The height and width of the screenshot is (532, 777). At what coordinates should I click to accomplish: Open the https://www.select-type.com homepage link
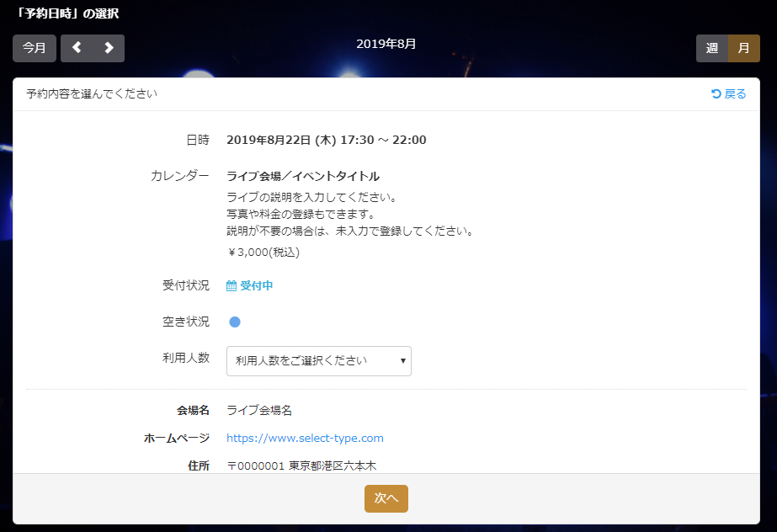pos(305,438)
